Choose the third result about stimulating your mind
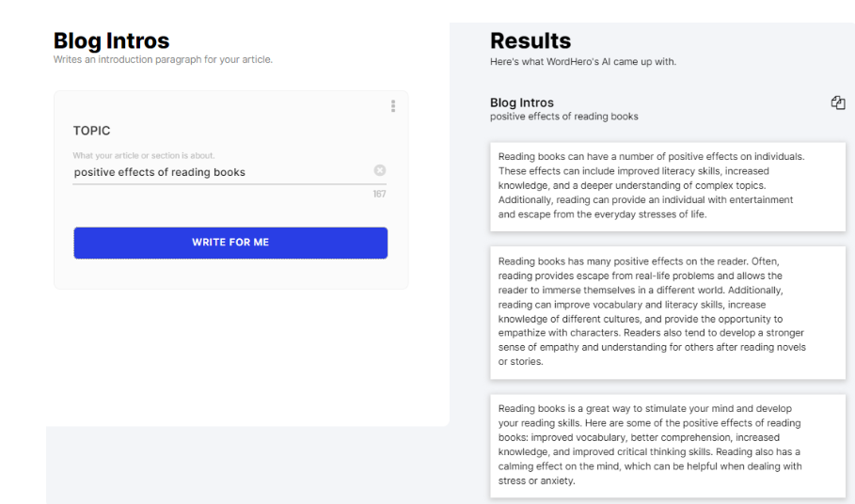The height and width of the screenshot is (504, 855). (667, 445)
